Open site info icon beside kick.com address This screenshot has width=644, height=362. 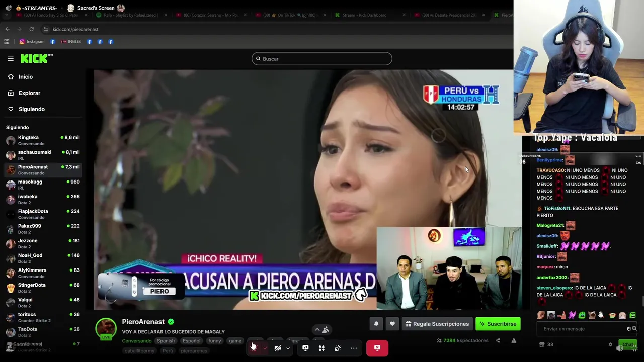[x=46, y=29]
